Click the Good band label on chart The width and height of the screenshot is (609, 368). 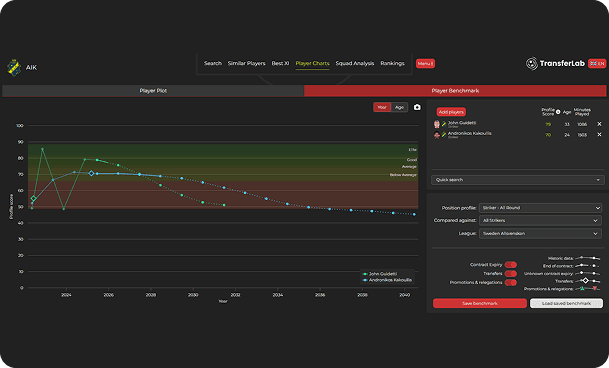[412, 160]
